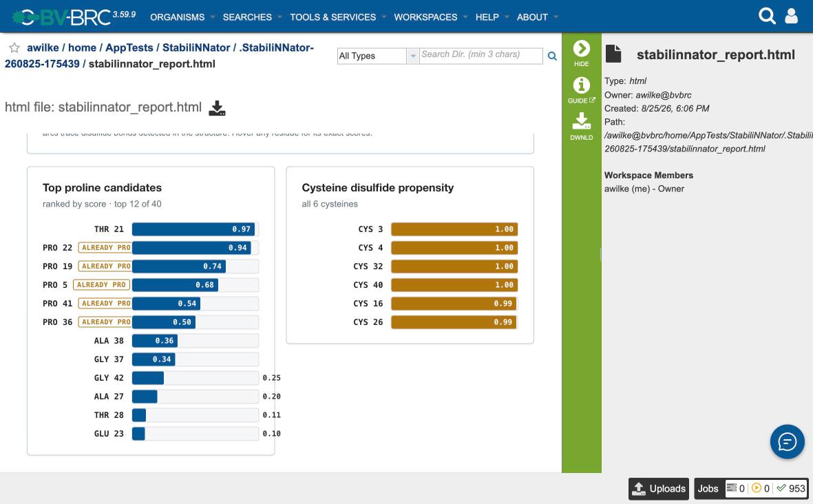Click the Workspace Members heading
The height and width of the screenshot is (504, 813).
pos(648,176)
